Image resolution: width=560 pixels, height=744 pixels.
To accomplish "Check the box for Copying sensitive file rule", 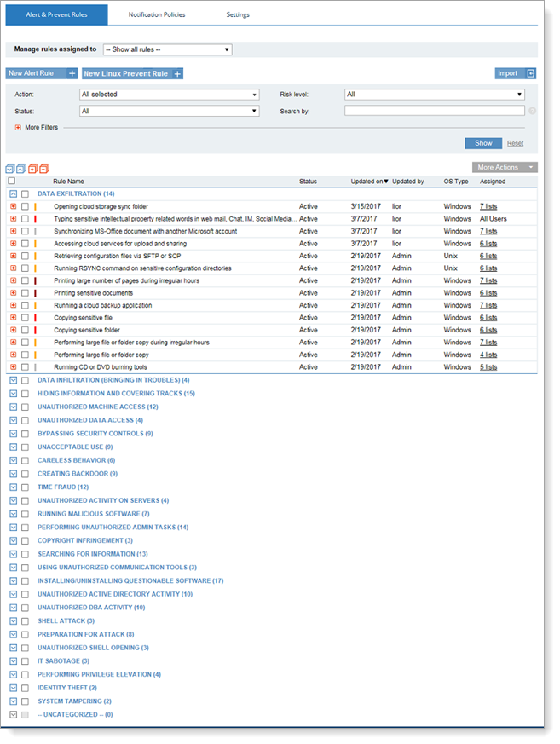I will click(25, 318).
